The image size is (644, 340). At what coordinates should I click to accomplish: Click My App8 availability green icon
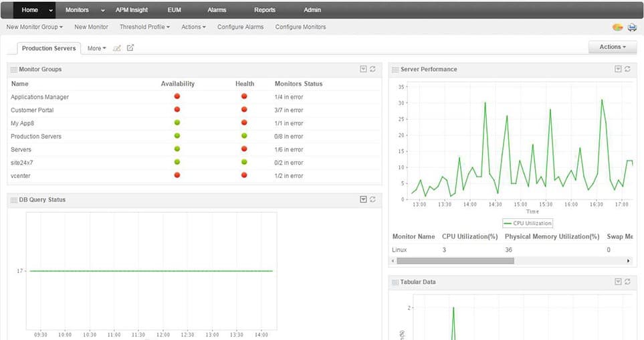(x=177, y=122)
